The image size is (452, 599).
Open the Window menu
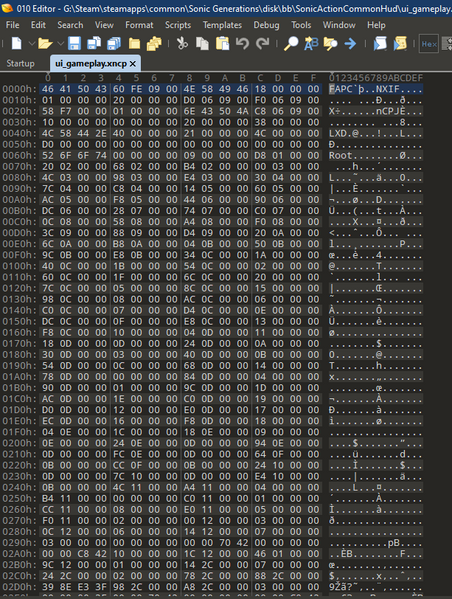click(339, 25)
